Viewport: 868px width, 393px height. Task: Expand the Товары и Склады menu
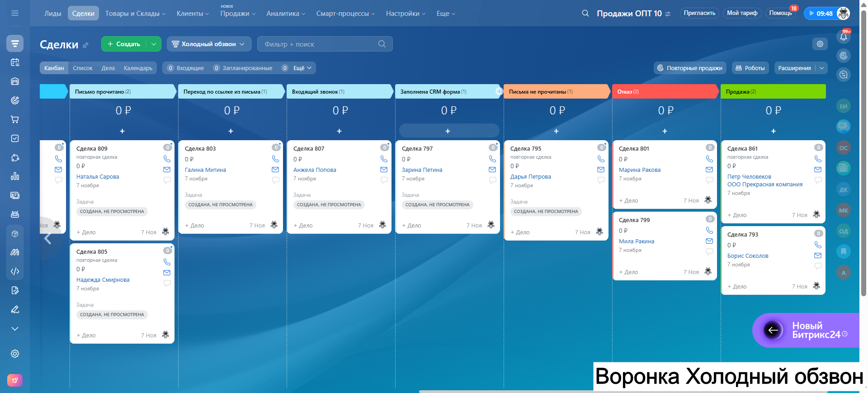coord(135,14)
